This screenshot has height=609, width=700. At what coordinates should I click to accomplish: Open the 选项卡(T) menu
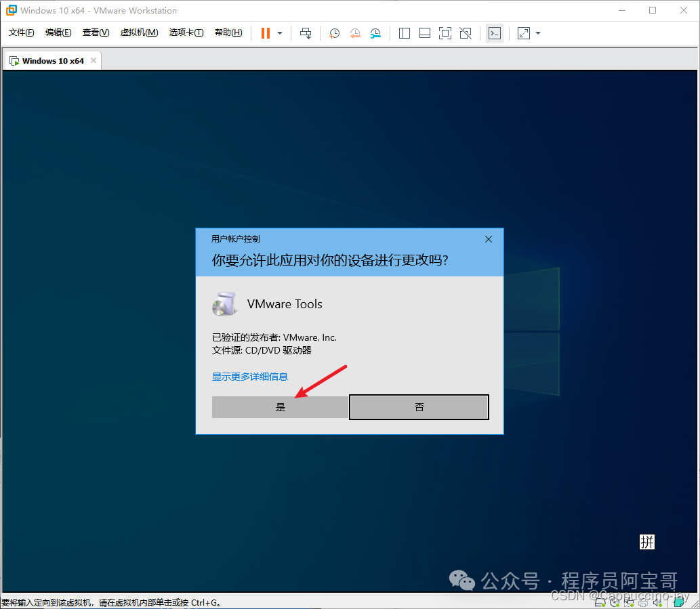click(186, 33)
